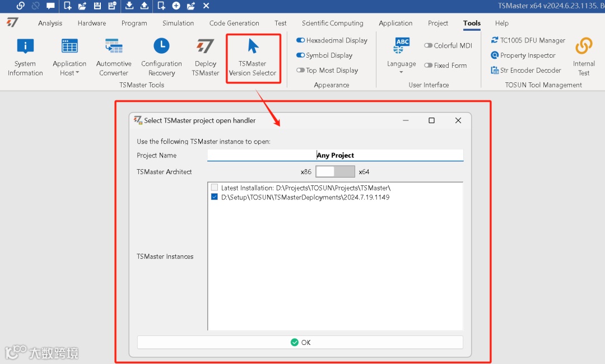Click the TSMaster Architect label
The width and height of the screenshot is (605, 364).
164,171
